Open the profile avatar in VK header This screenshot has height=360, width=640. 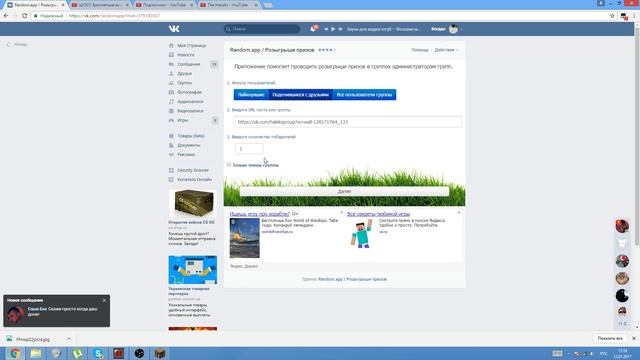coord(453,29)
